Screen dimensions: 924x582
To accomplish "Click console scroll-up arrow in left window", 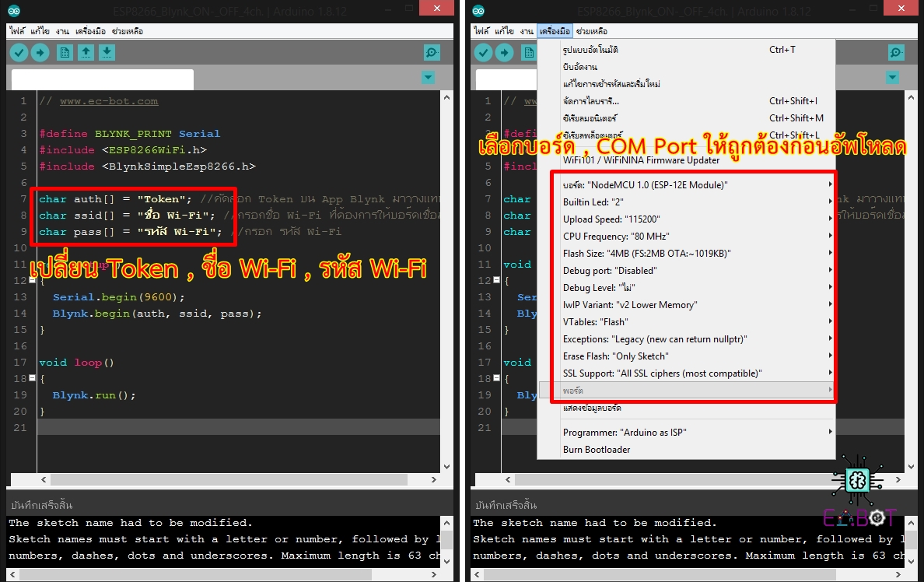I will (446, 522).
